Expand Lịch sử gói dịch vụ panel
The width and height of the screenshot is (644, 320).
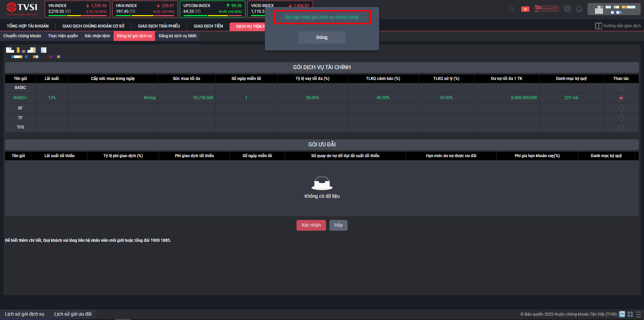(25, 314)
